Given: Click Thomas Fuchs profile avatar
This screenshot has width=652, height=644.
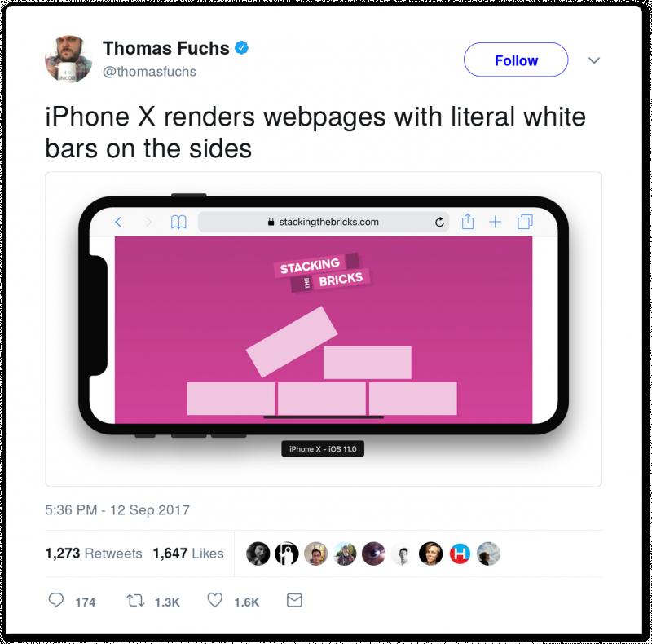Looking at the screenshot, I should 68,59.
